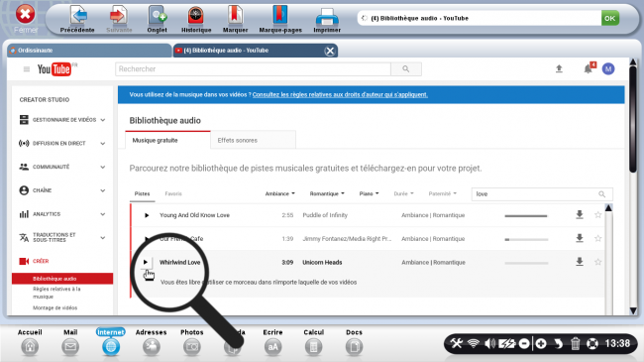
Task: Expand Traductions et sous-titres section
Action: (62, 237)
